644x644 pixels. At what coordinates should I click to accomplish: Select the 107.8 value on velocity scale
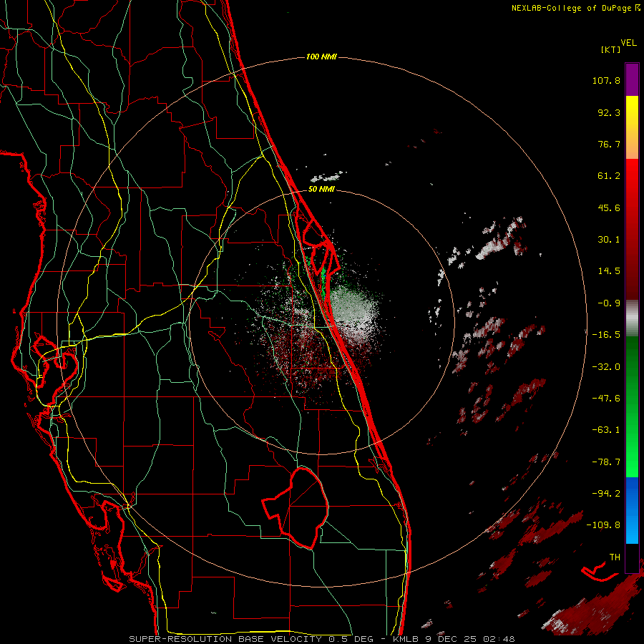click(606, 80)
